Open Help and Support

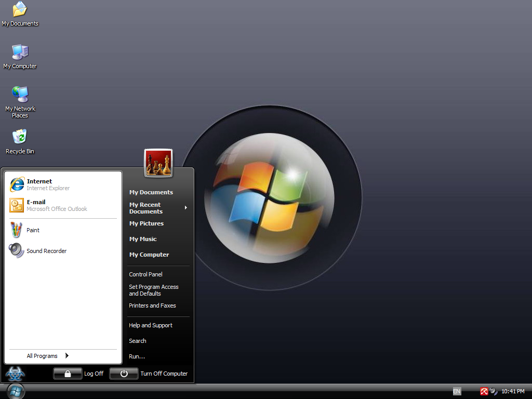(x=151, y=325)
